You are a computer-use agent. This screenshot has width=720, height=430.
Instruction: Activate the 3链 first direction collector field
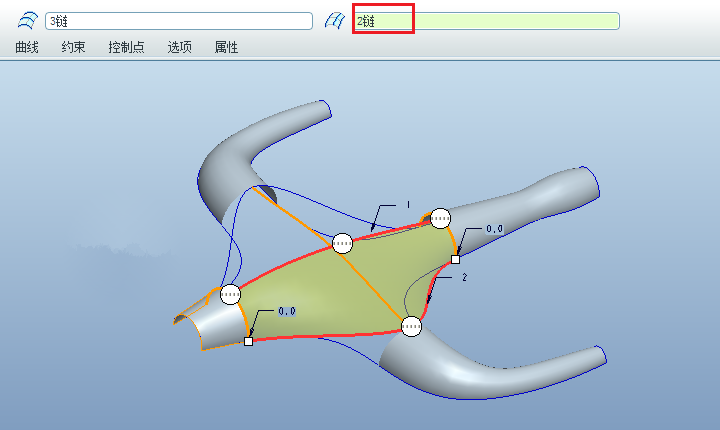click(x=179, y=21)
